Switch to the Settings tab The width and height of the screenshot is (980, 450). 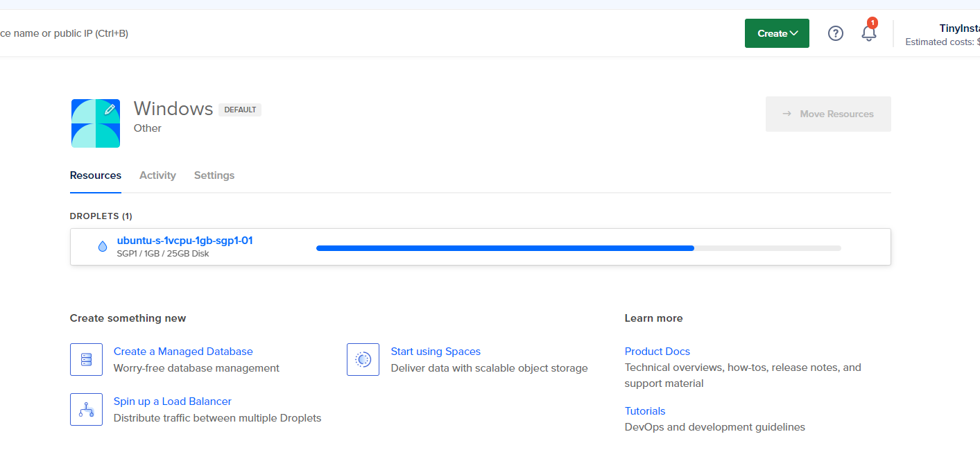214,175
